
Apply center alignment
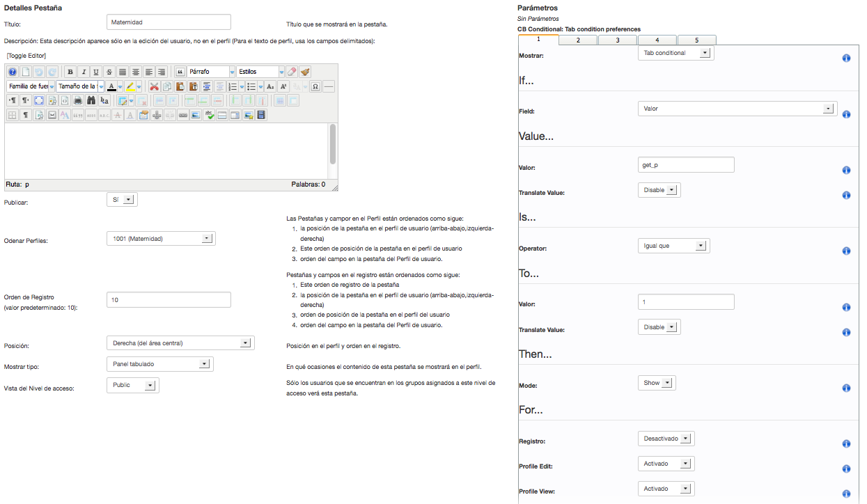click(136, 72)
